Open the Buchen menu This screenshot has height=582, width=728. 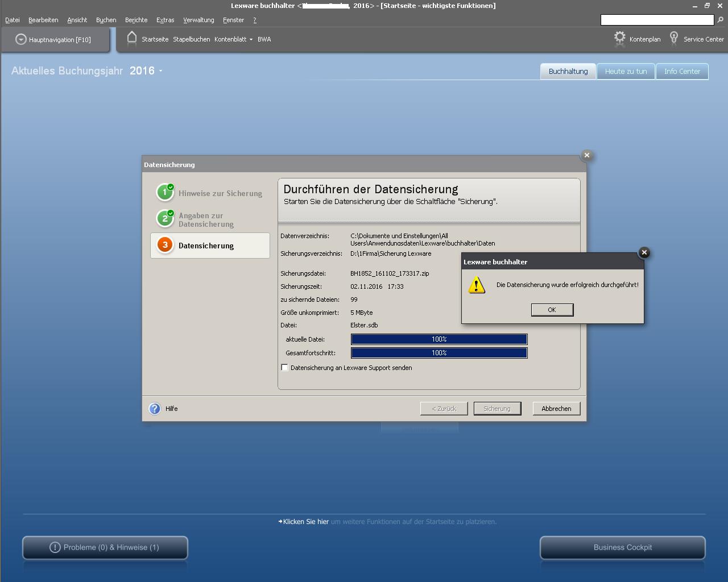click(106, 20)
